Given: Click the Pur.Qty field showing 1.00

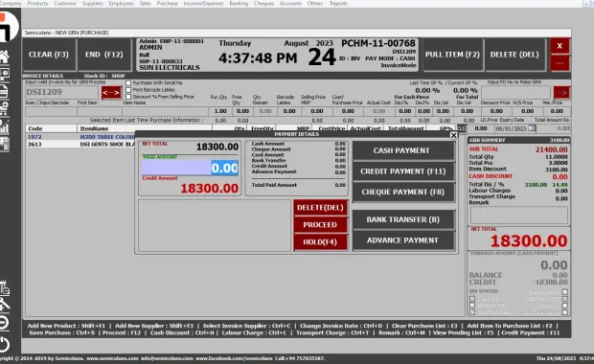Looking at the screenshot, I should (219, 111).
